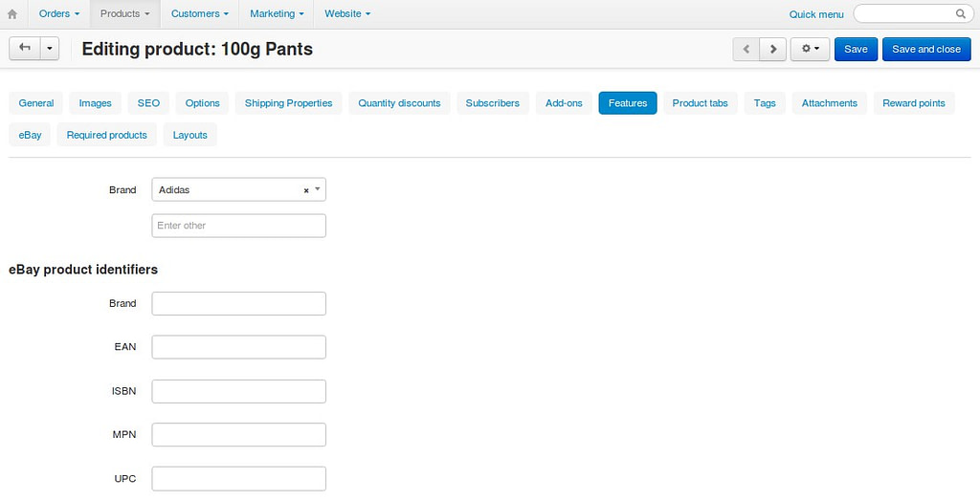The height and width of the screenshot is (501, 980).
Task: Focus the EAN input field
Action: (x=238, y=347)
